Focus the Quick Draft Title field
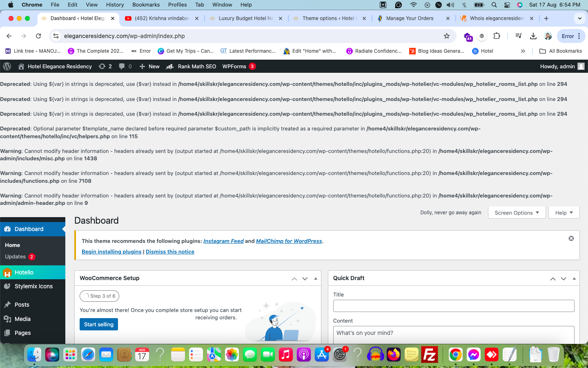588x368 pixels. click(x=454, y=306)
